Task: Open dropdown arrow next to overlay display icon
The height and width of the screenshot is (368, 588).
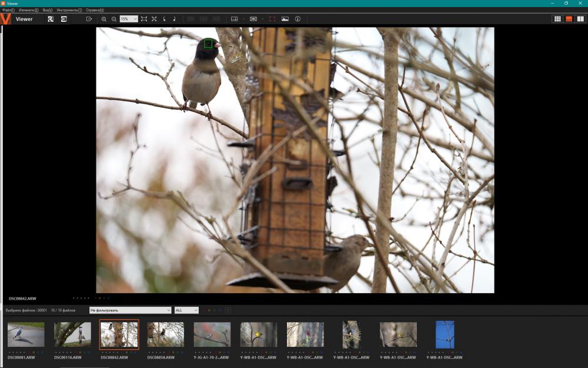Action: 262,19
